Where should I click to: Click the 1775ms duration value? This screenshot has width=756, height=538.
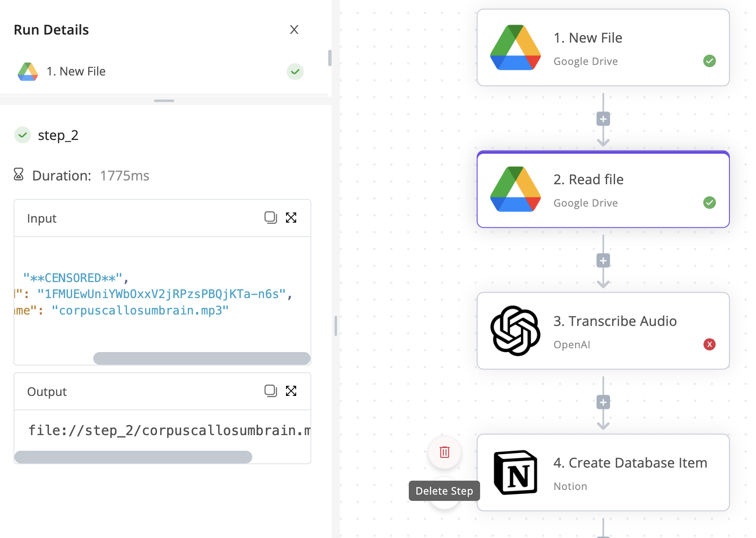[124, 176]
